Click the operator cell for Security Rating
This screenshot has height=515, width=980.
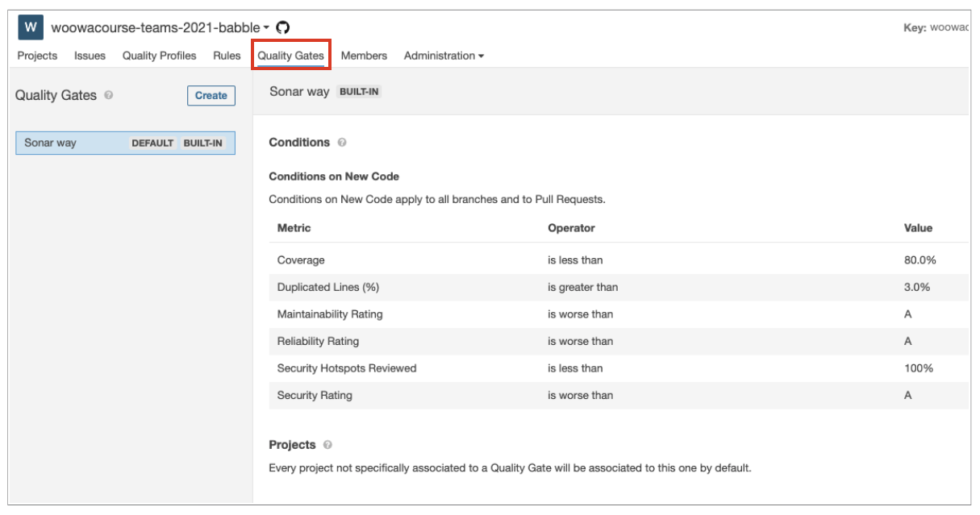point(580,396)
